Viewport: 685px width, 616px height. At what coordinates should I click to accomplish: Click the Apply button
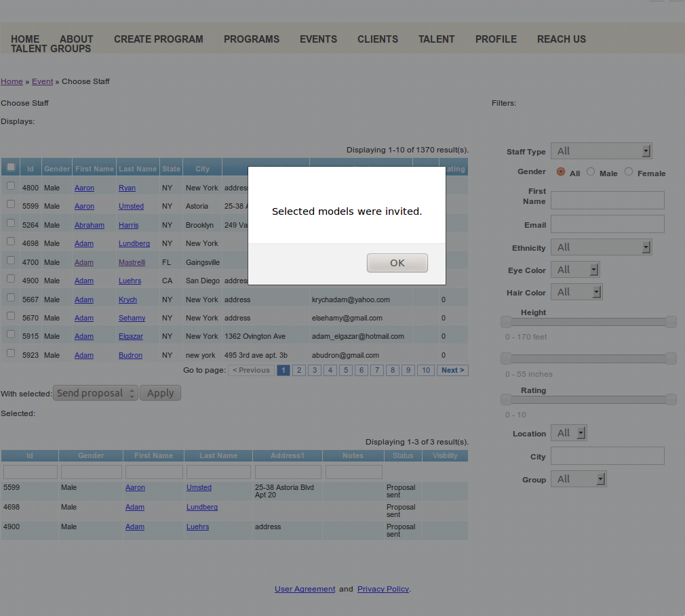click(160, 393)
